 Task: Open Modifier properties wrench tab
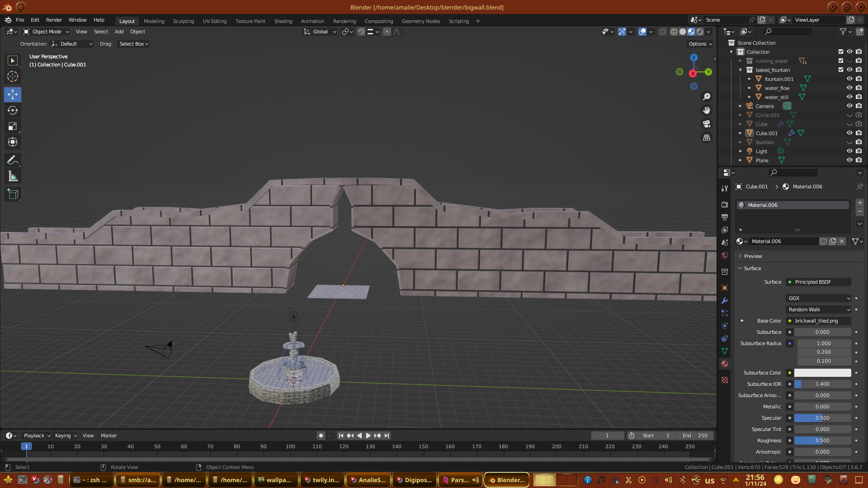tap(725, 300)
